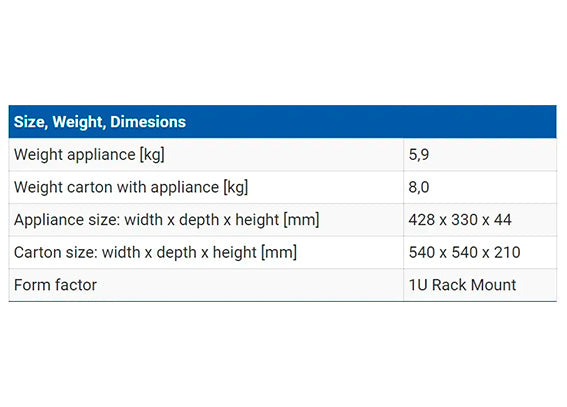Select 'Weight carton with appliance [kg]' label

131,188
